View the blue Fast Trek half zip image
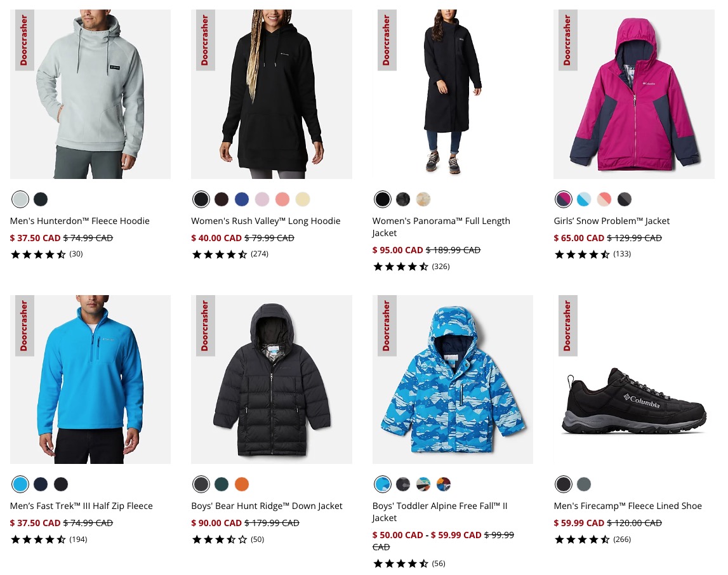The height and width of the screenshot is (575, 728). click(x=90, y=380)
